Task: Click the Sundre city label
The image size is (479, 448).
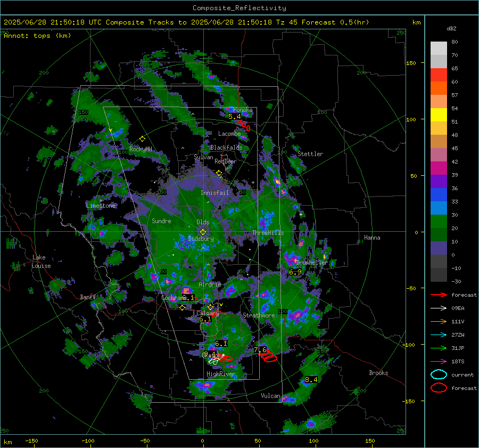Action: tap(161, 221)
